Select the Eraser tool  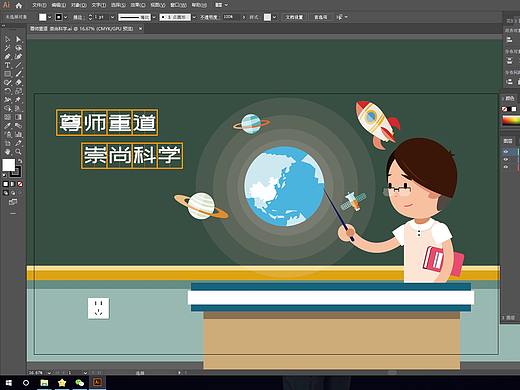pos(18,83)
